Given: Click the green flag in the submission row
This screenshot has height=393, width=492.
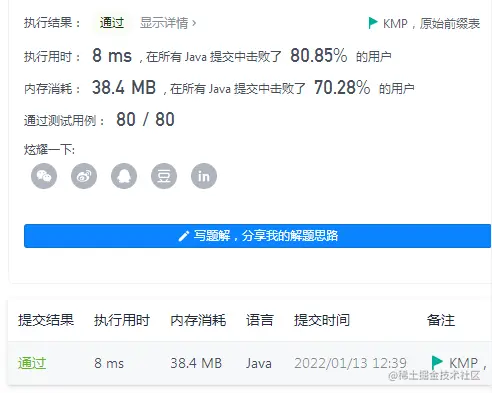Looking at the screenshot, I should pos(437,362).
